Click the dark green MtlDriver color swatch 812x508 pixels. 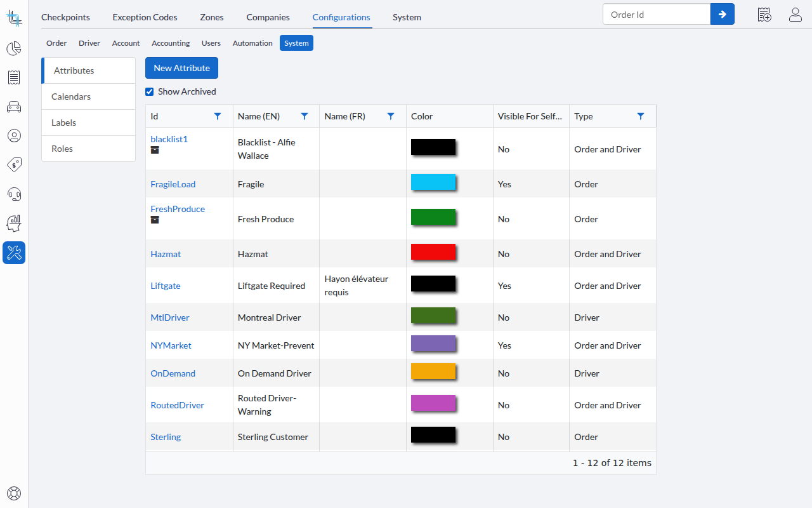(x=433, y=316)
